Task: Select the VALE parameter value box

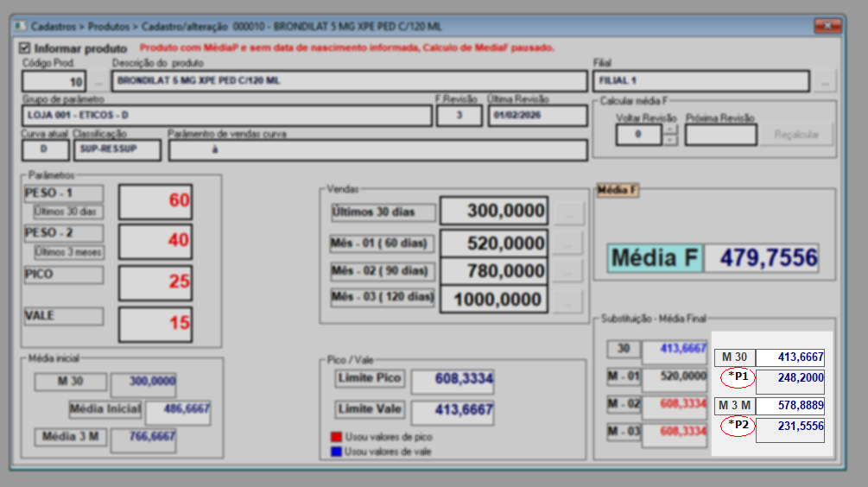Action: [x=155, y=324]
